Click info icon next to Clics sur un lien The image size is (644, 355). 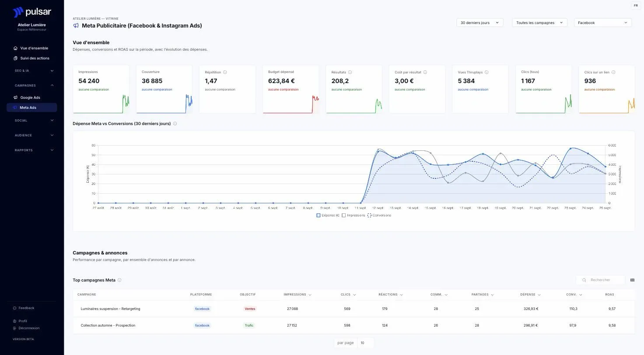click(613, 72)
